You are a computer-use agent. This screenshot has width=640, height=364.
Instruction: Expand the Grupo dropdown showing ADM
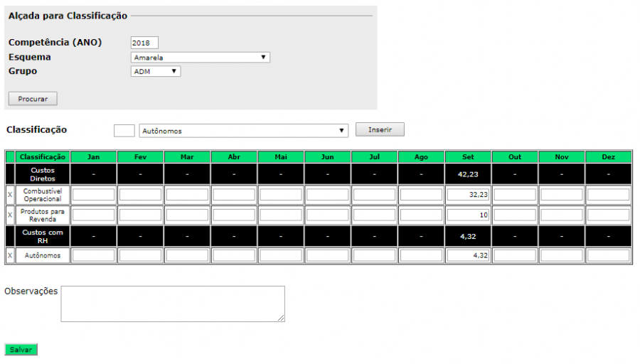tap(156, 71)
